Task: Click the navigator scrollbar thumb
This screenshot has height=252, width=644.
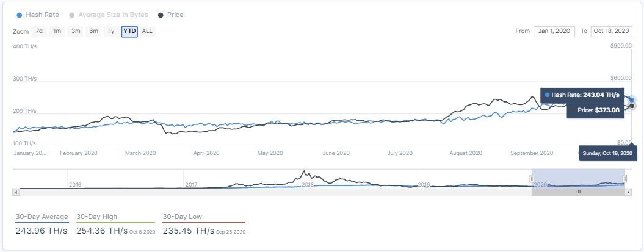Action: tap(578, 192)
